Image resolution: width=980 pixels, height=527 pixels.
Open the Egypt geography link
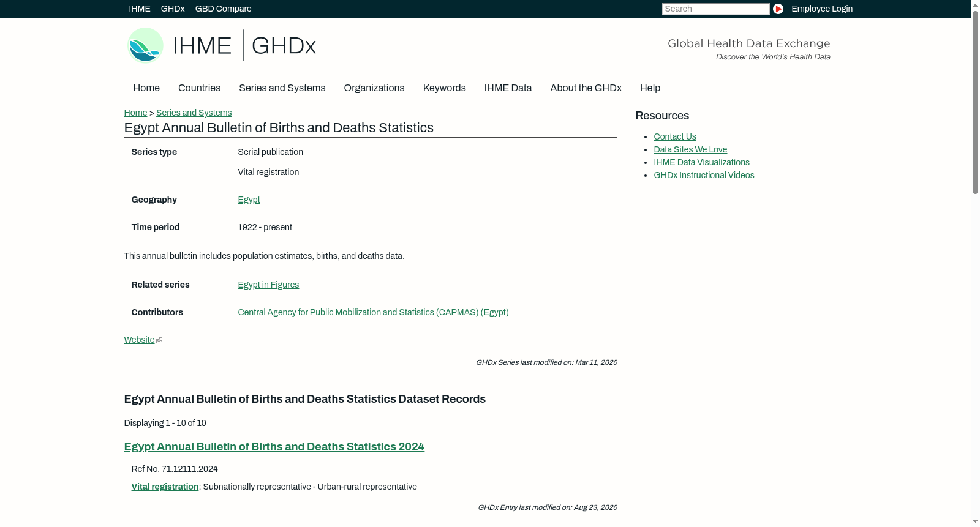click(x=249, y=200)
